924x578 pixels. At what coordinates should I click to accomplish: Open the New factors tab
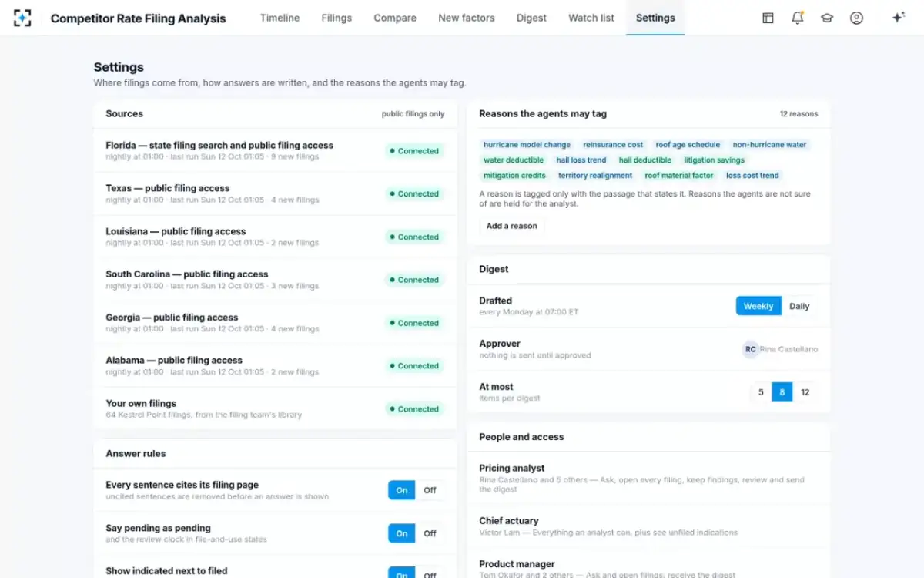467,18
